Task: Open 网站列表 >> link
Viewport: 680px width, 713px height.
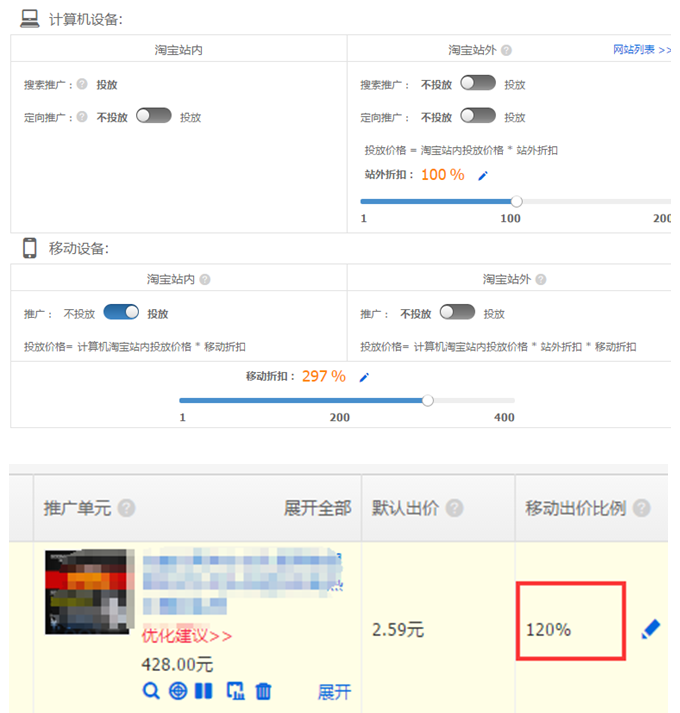Action: click(642, 50)
